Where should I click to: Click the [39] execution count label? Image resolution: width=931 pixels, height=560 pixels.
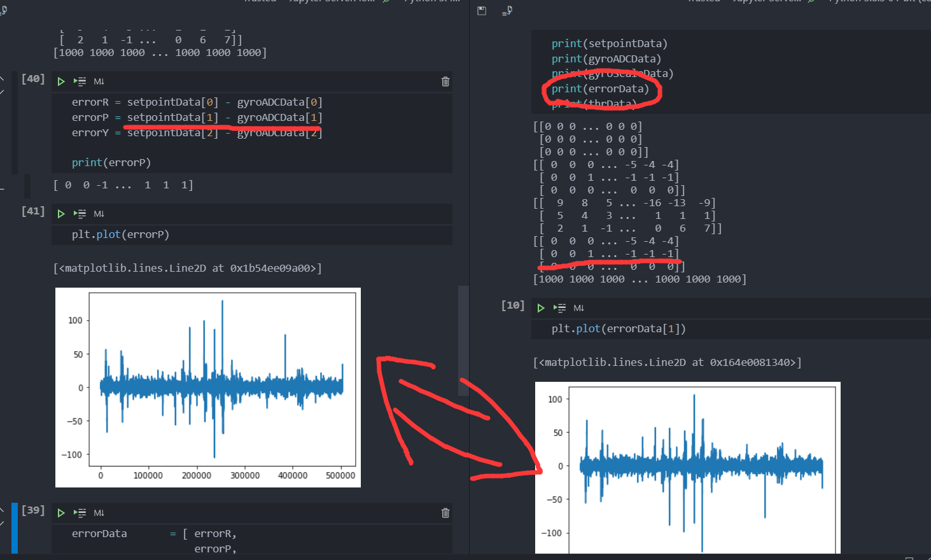[x=33, y=510]
